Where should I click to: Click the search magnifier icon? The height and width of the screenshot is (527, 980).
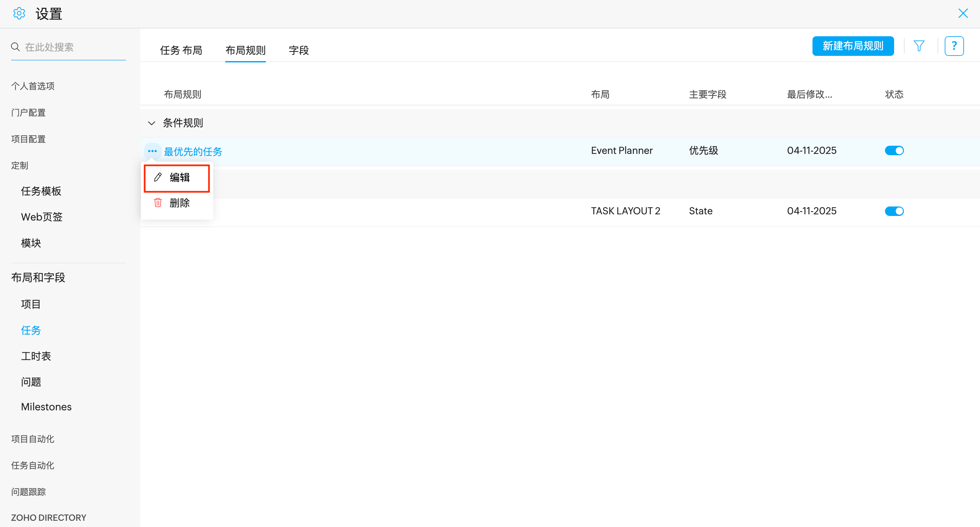[15, 47]
